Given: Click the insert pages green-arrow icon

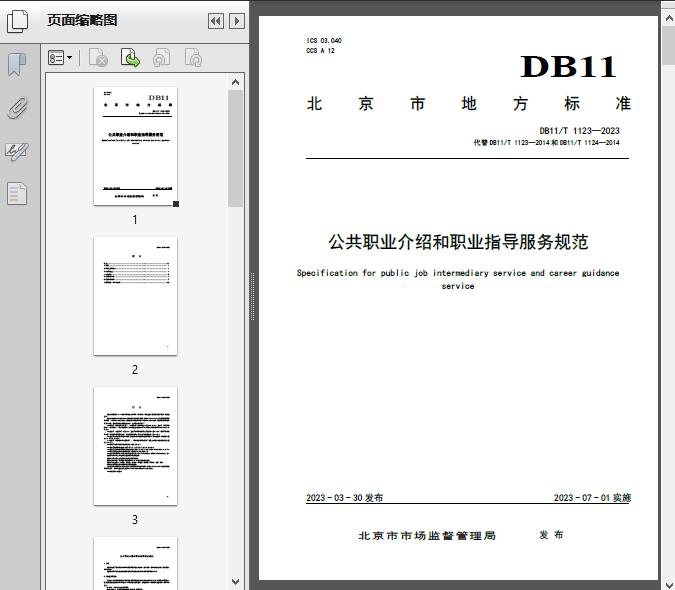Looking at the screenshot, I should (x=130, y=58).
